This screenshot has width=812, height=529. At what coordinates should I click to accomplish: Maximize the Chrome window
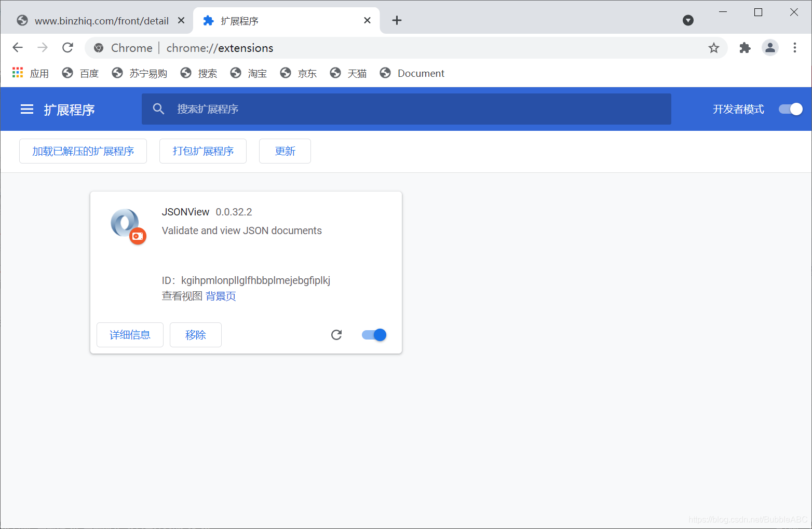tap(758, 12)
